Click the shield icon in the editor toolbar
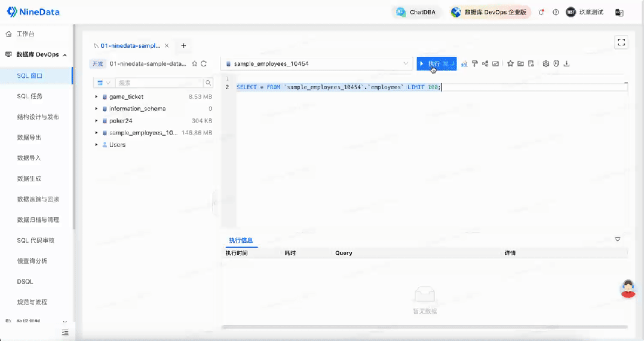Screen dimensions: 644x341 click(x=556, y=64)
